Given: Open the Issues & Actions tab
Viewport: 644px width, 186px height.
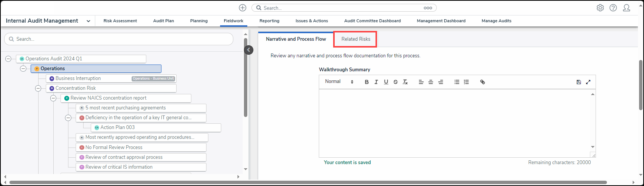Looking at the screenshot, I should (x=312, y=21).
